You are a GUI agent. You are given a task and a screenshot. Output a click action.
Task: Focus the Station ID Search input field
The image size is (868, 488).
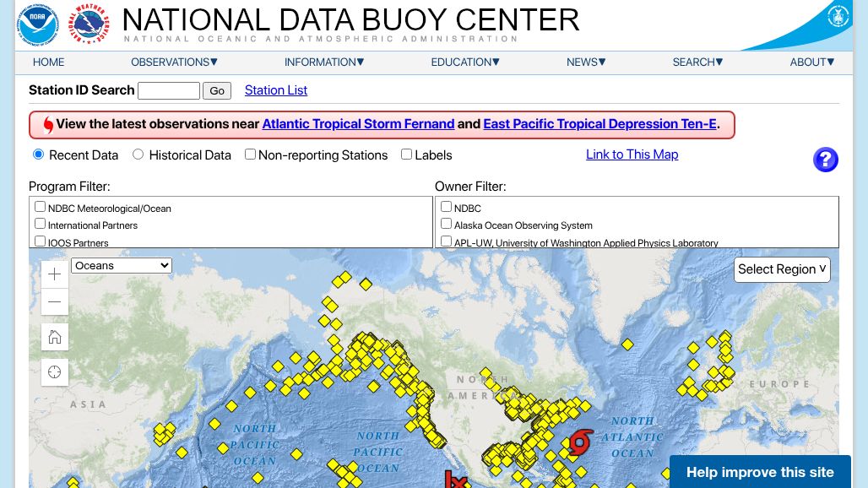coord(169,90)
